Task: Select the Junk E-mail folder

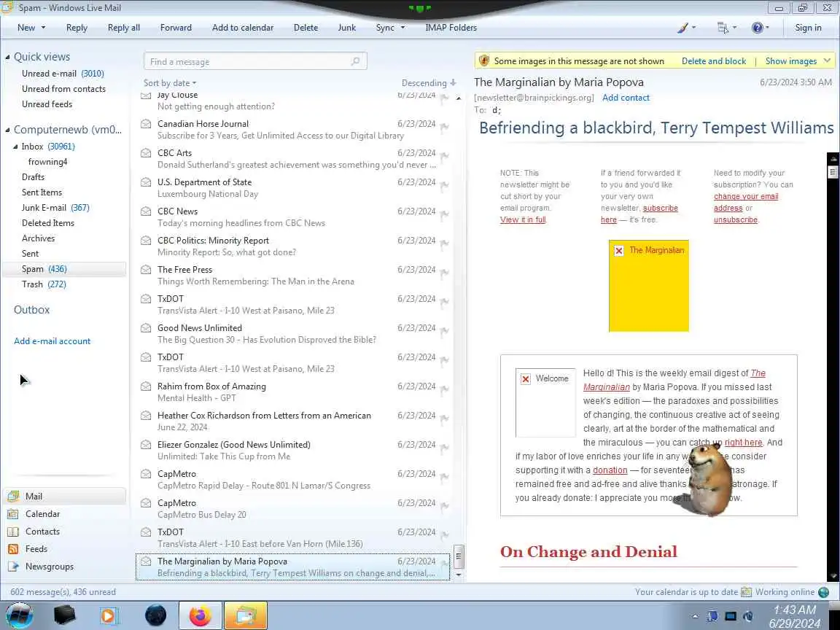Action: 55,208
